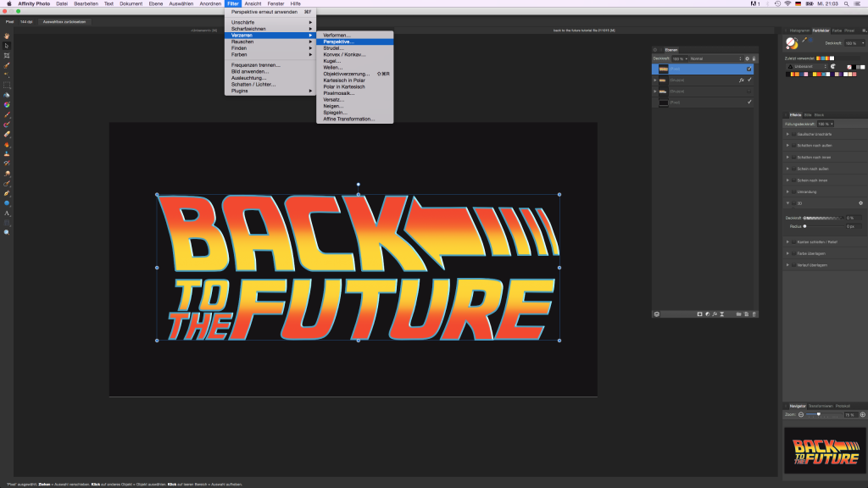Select the Move (arrow) tool

7,46
